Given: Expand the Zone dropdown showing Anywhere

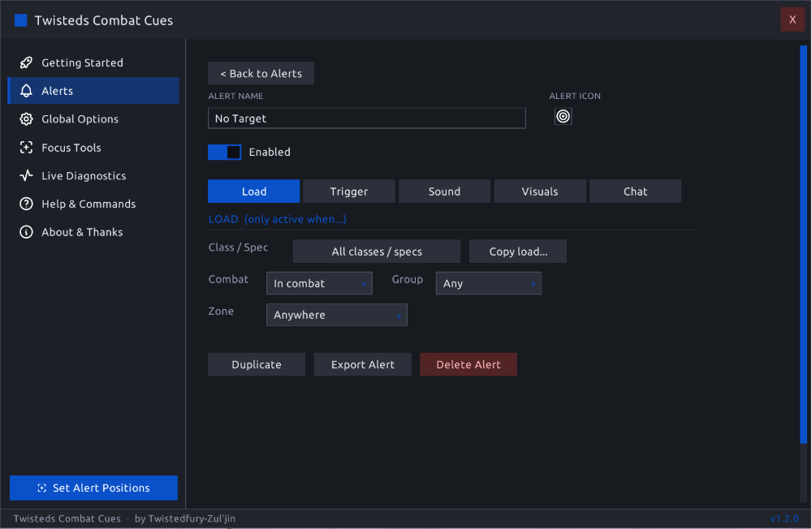Looking at the screenshot, I should point(337,315).
